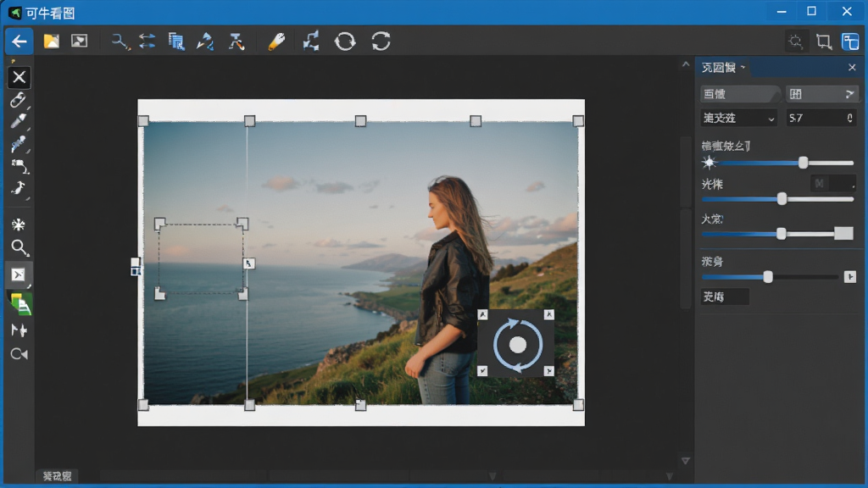Viewport: 868px width, 488px height.
Task: Select the brush tool in left toolbar
Action: tap(19, 121)
